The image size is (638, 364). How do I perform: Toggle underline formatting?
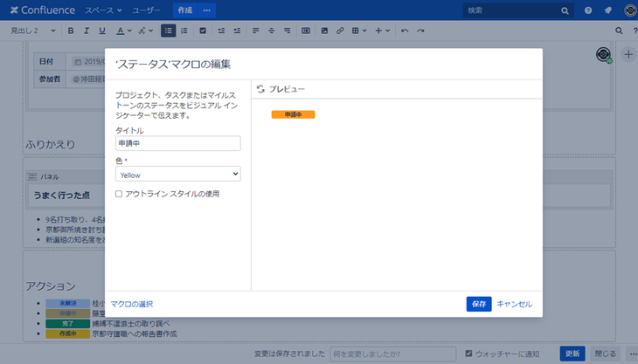102,31
